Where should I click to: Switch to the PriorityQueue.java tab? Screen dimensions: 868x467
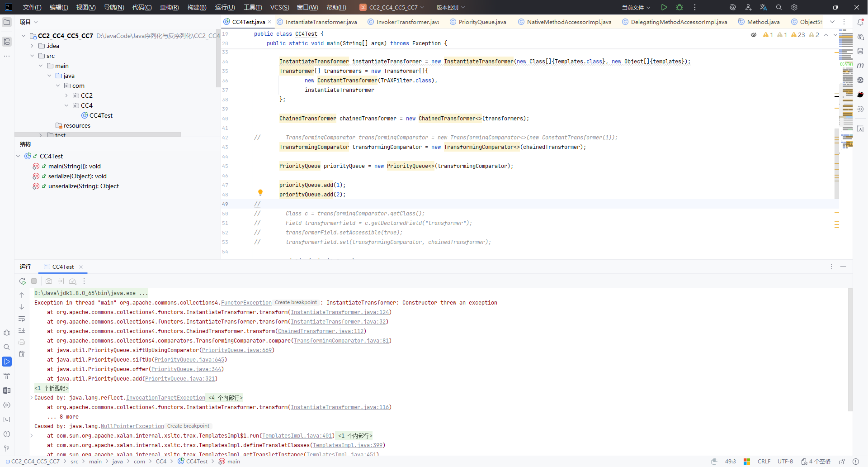[x=482, y=22]
